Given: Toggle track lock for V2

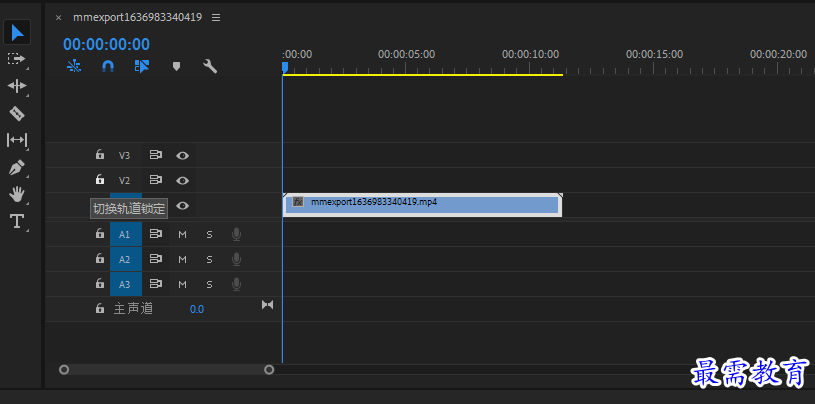Looking at the screenshot, I should [99, 179].
